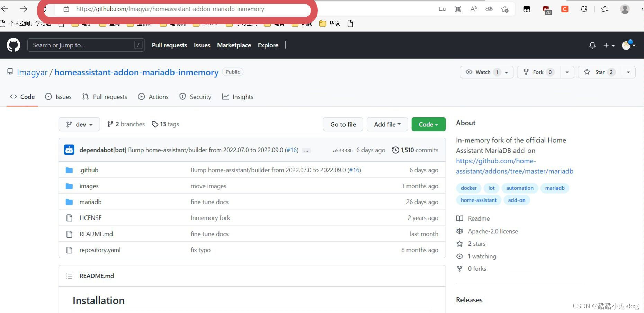Image resolution: width=644 pixels, height=313 pixels.
Task: Switch to the Insights tab
Action: coord(238,97)
